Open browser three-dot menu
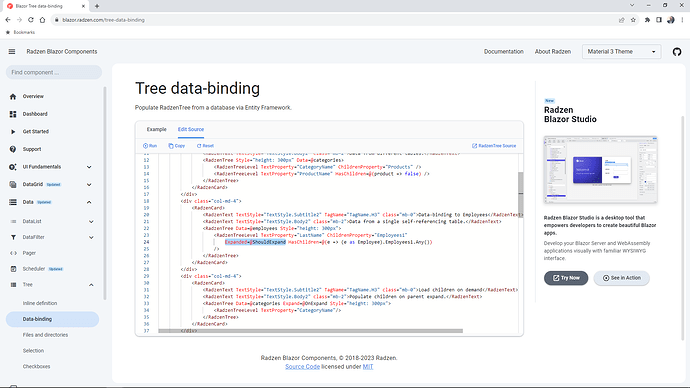 (x=682, y=20)
